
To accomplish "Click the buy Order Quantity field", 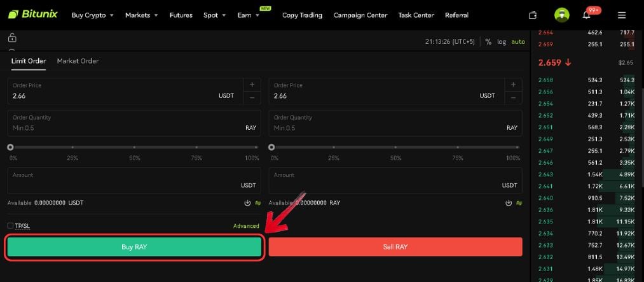I will click(x=134, y=123).
